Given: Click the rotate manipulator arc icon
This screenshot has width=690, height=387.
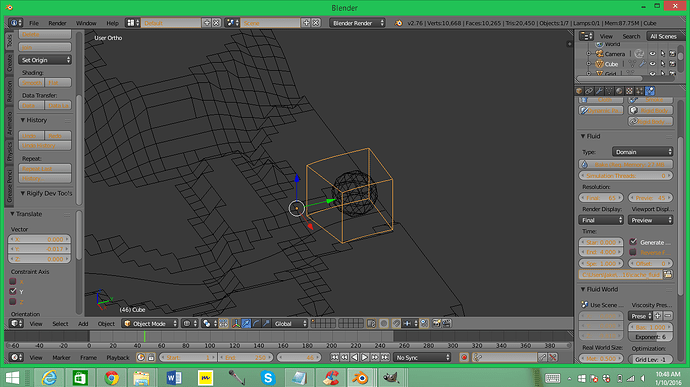Looking at the screenshot, I should 256,324.
